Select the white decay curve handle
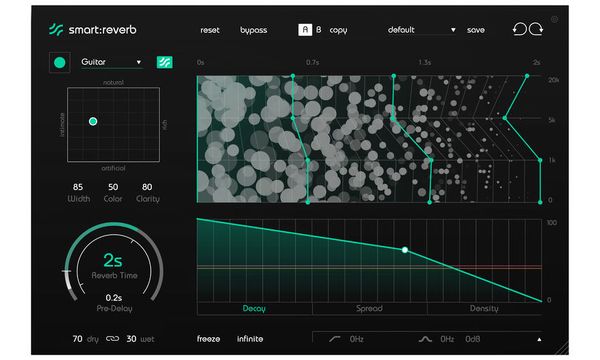 point(404,250)
